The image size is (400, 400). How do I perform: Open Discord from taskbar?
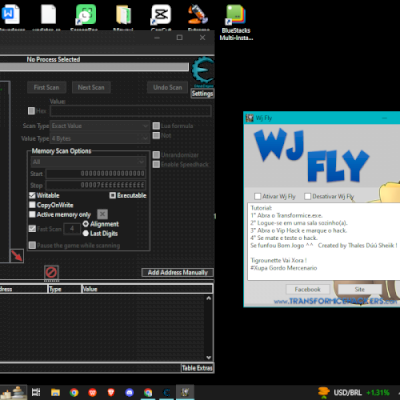point(129,392)
